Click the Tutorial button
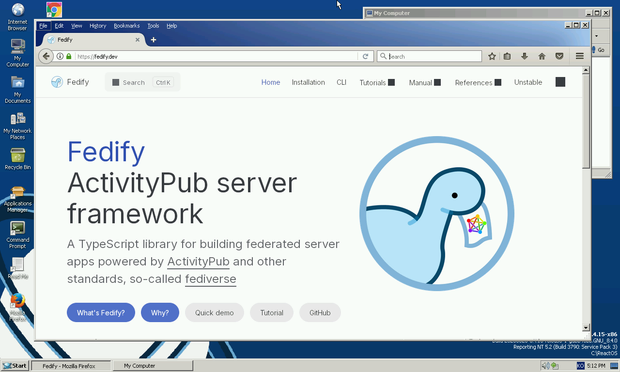 click(272, 312)
